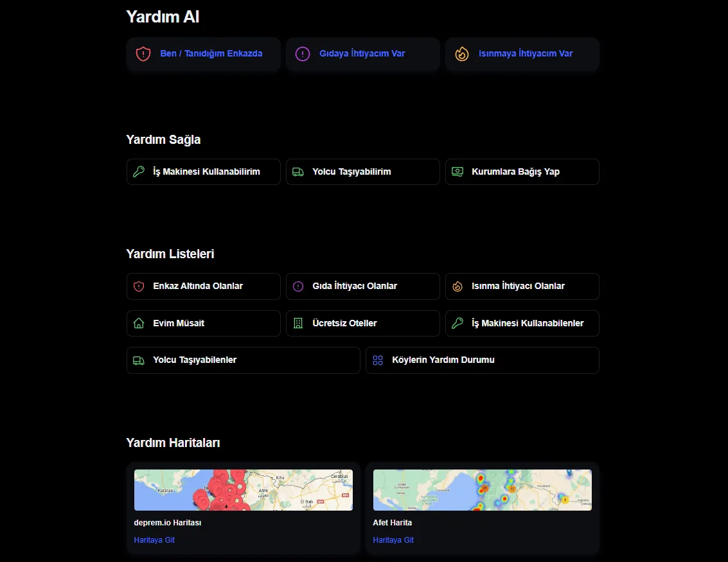Viewport: 728px width, 562px height.
Task: Click the Afet Harita title
Action: pos(393,523)
